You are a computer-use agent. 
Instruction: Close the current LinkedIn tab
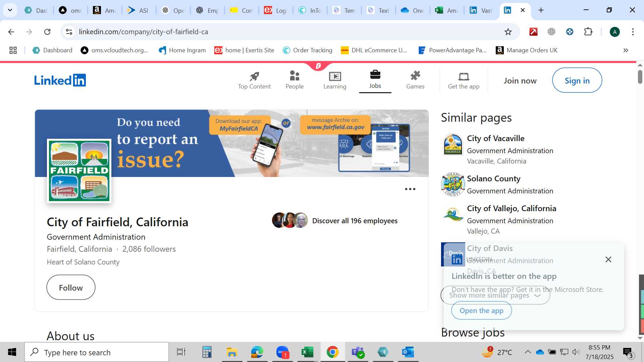tap(523, 10)
